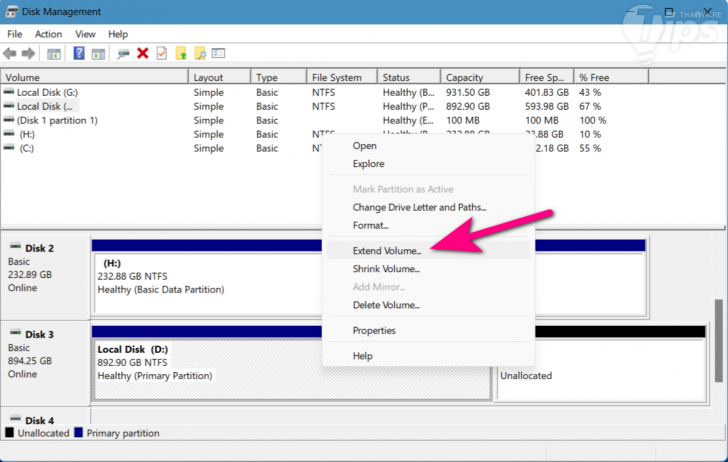Open the View menu

point(85,34)
